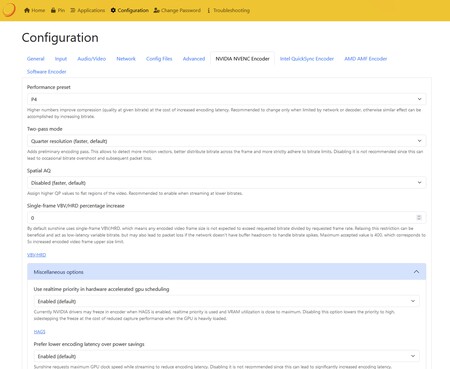Switch to the AMD AMF Encoder tab
The height and width of the screenshot is (369, 450).
[366, 59]
